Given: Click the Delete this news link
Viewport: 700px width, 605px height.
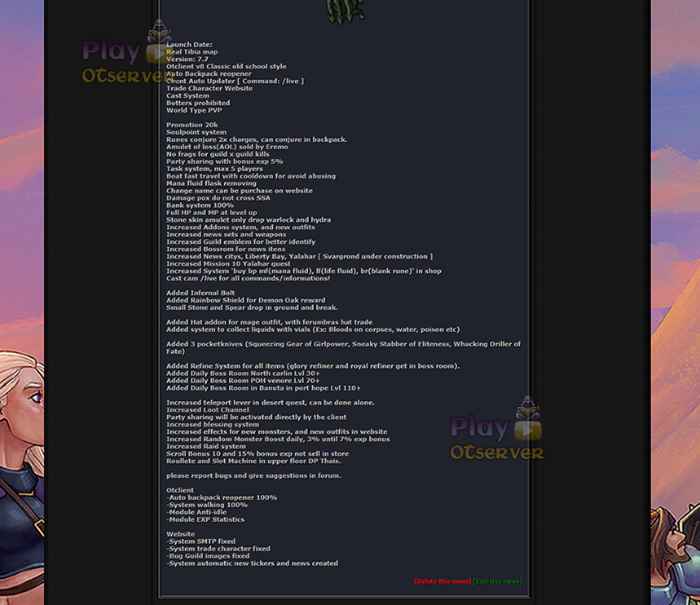Looking at the screenshot, I should coord(442,581).
